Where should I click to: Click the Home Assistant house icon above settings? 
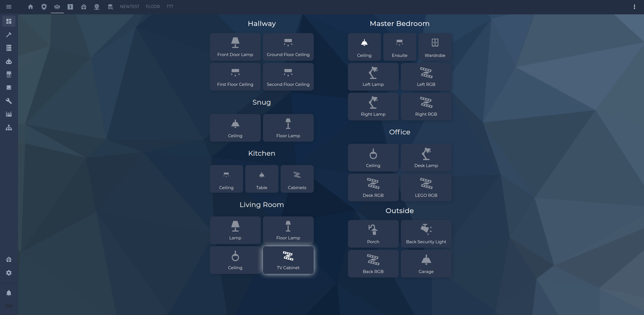tap(9, 260)
